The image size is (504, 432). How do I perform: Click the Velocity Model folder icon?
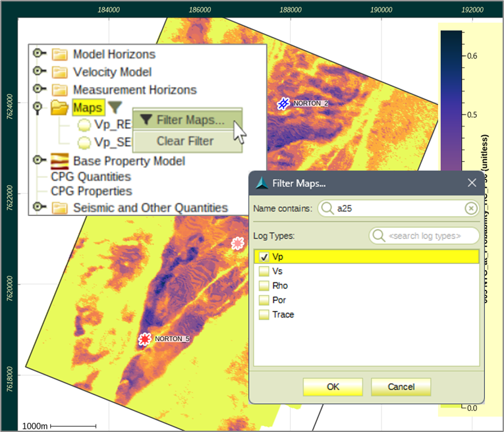point(60,72)
